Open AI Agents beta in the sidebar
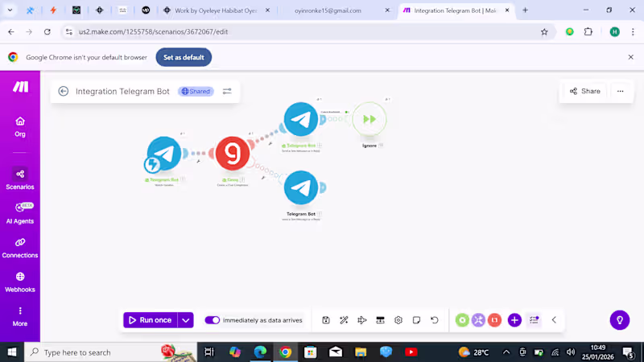 tap(19, 213)
